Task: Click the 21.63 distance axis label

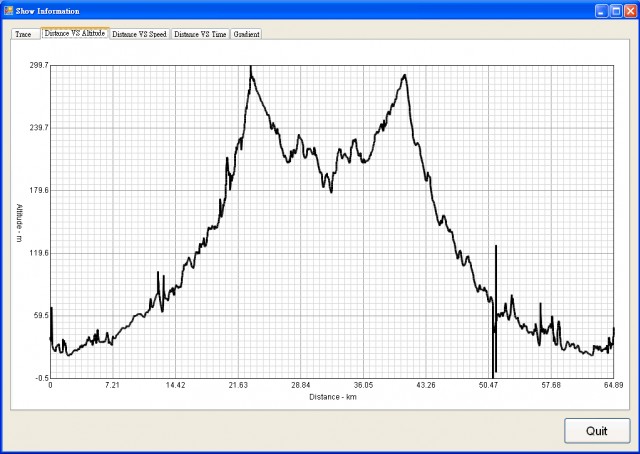Action: point(238,385)
